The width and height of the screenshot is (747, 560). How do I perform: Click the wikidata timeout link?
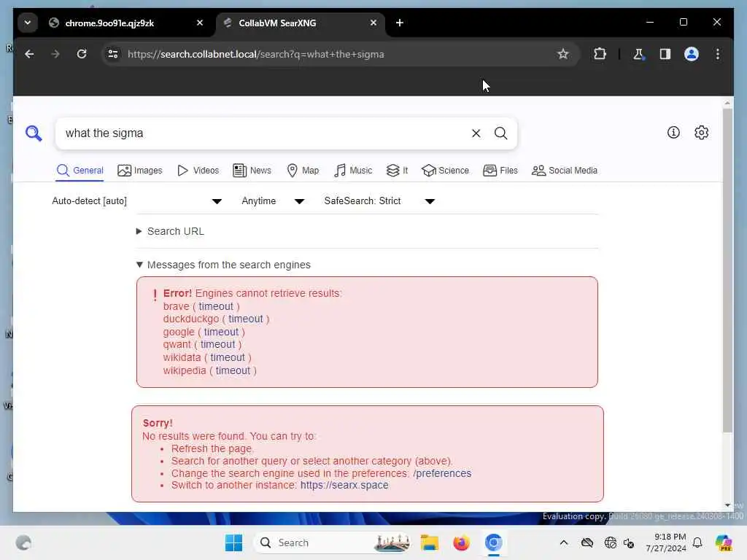228,357
